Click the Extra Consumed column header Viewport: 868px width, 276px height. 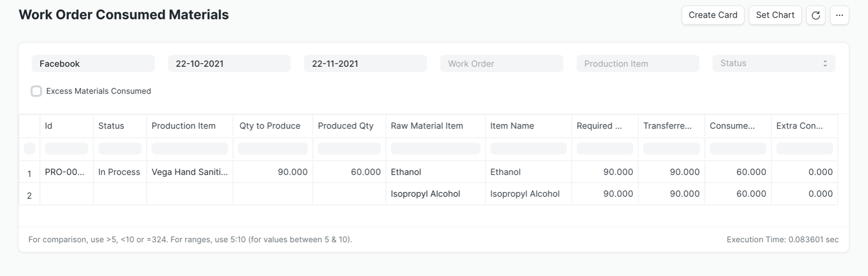coord(799,126)
